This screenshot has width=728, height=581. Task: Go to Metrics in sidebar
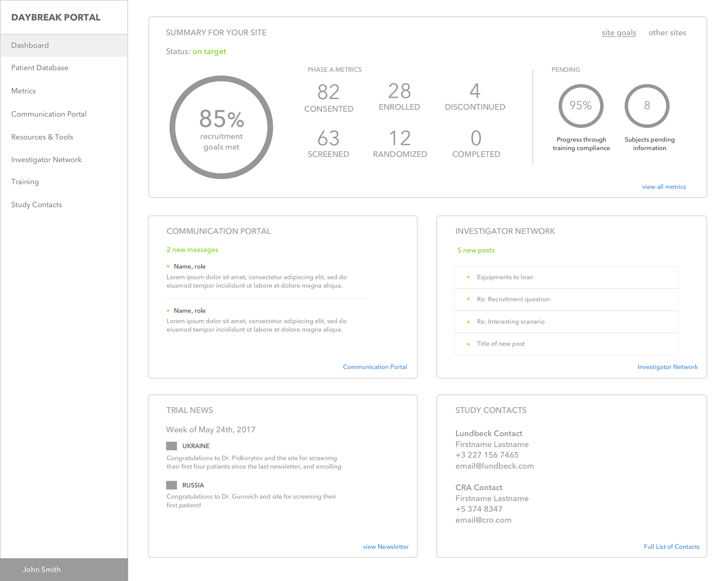24,91
